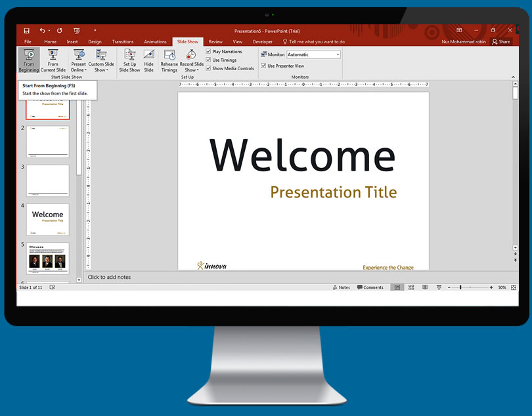
Task: Click the Save icon in title bar
Action: pyautogui.click(x=27, y=31)
